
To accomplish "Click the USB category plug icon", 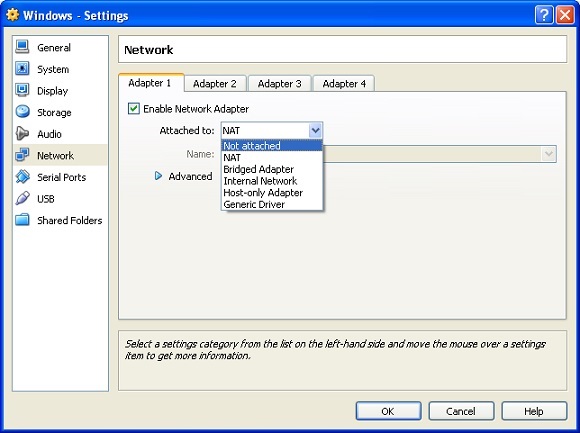I will pyautogui.click(x=22, y=198).
